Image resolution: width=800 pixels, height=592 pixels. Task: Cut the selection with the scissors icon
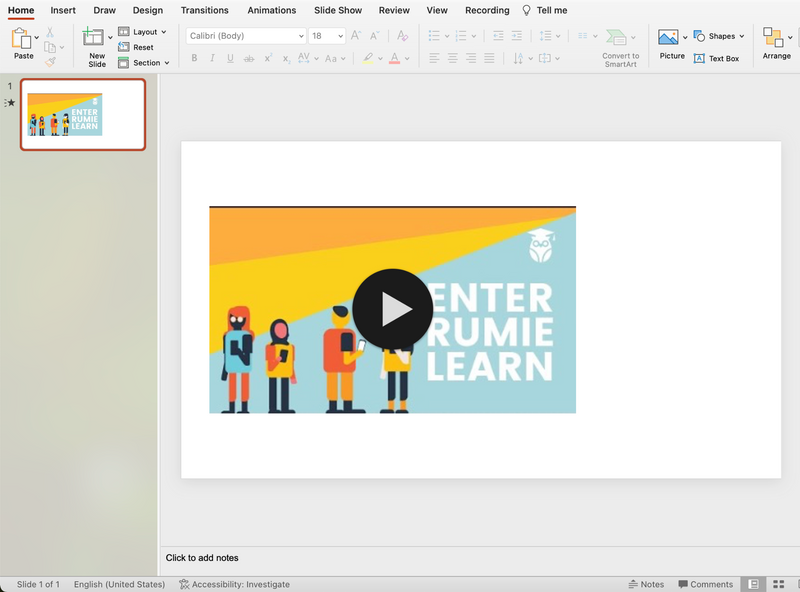pyautogui.click(x=50, y=32)
